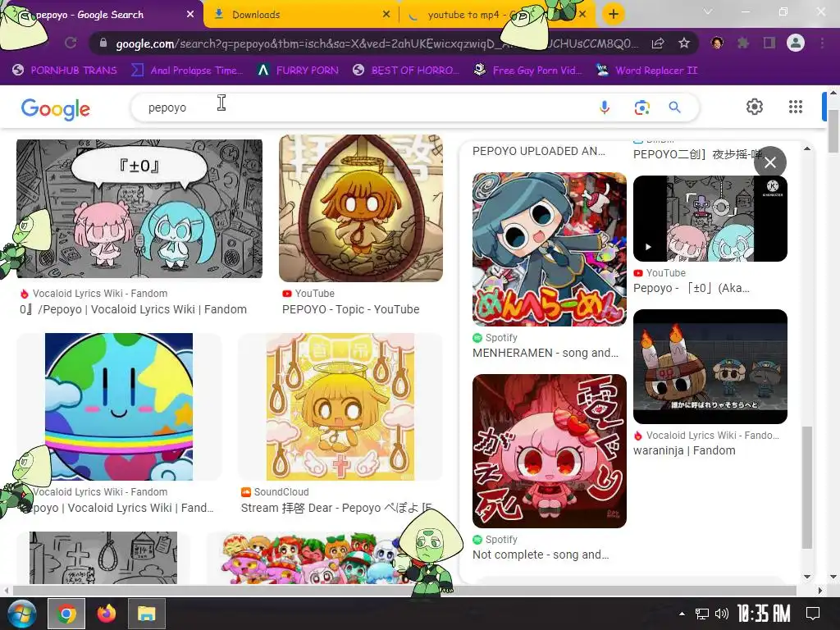Click the network tray icon
This screenshot has width=840, height=630.
(702, 614)
